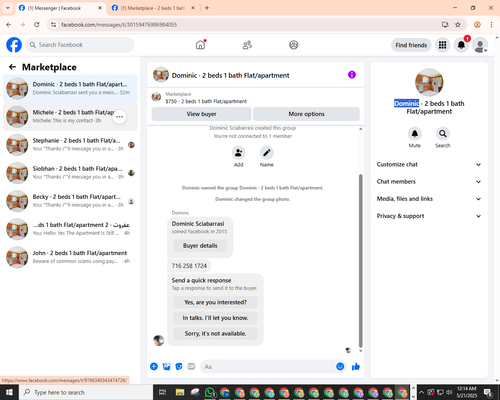
Task: Search in conversation using magnifier icon
Action: click(x=443, y=134)
